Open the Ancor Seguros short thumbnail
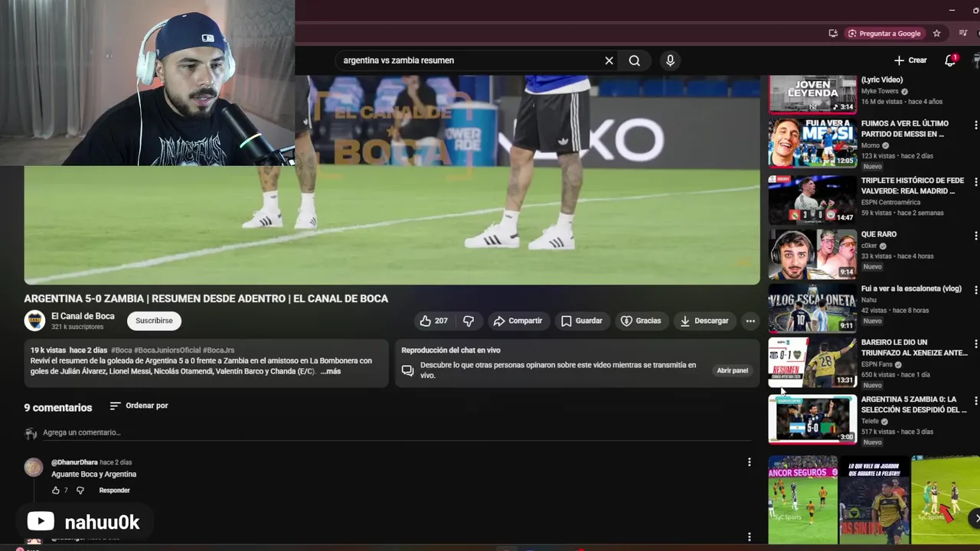This screenshot has height=551, width=980. coord(802,500)
